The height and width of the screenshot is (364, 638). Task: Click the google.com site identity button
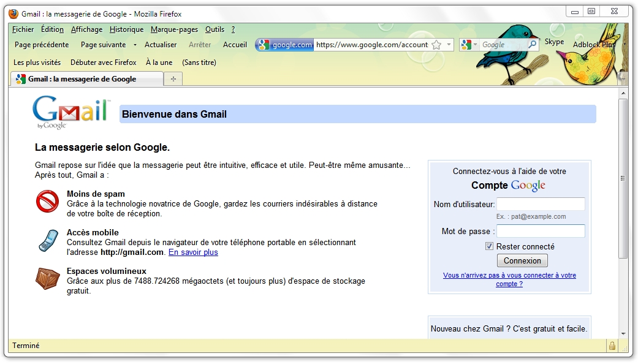tap(284, 45)
